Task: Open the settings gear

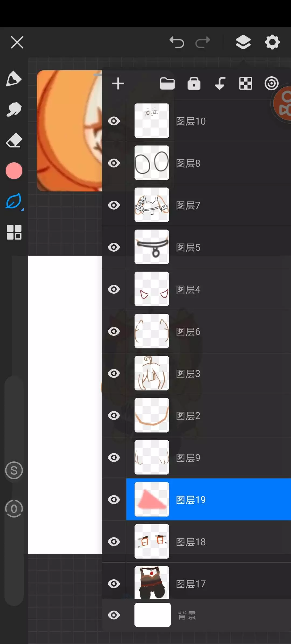Action: pos(272,42)
